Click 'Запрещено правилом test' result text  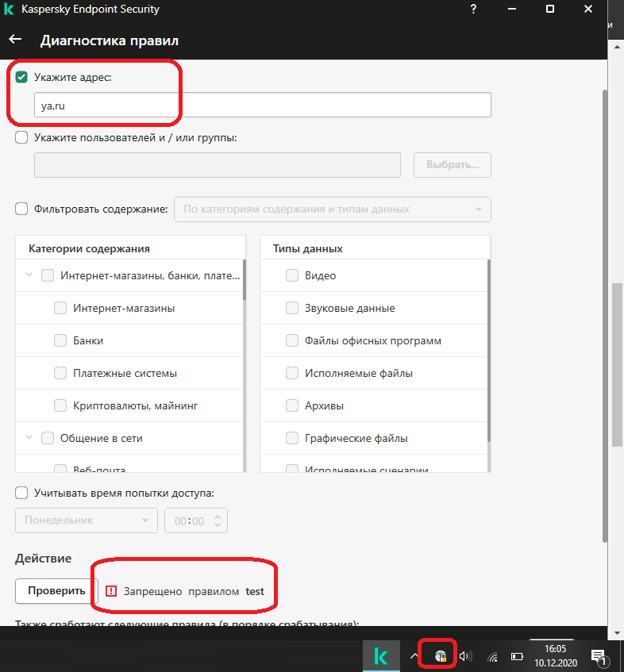click(194, 591)
